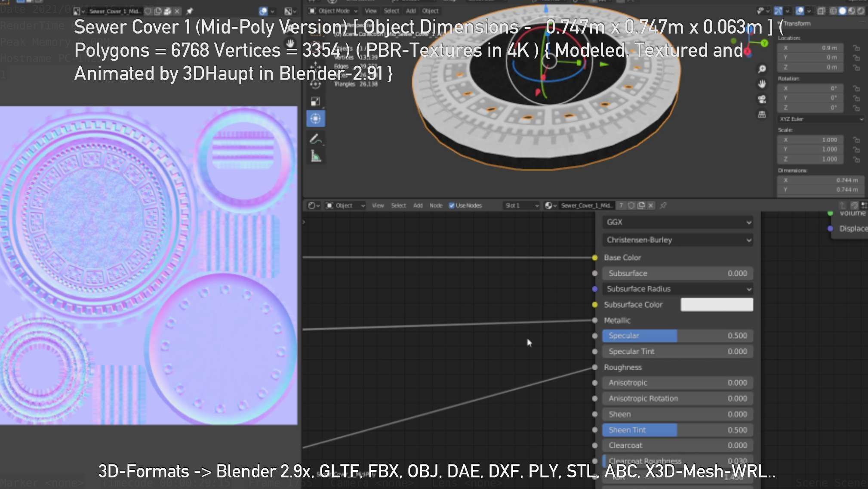Click new image copy icon in image editor
Viewport: 868px width, 489px height.
[x=158, y=11]
